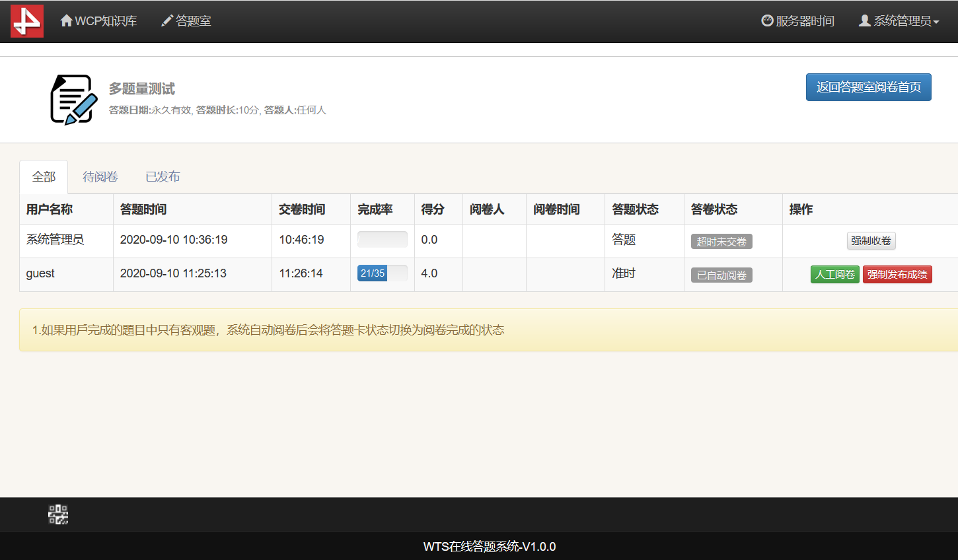Click the green 人工阅卷 button
Image resolution: width=958 pixels, height=560 pixels.
[x=834, y=275]
